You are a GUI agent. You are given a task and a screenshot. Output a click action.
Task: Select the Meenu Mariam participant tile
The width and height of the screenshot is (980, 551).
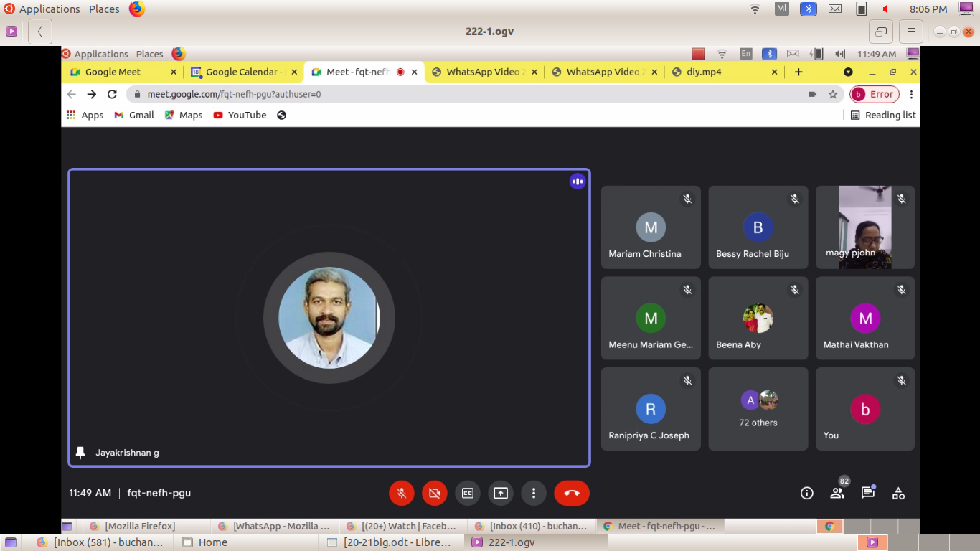[x=651, y=318]
